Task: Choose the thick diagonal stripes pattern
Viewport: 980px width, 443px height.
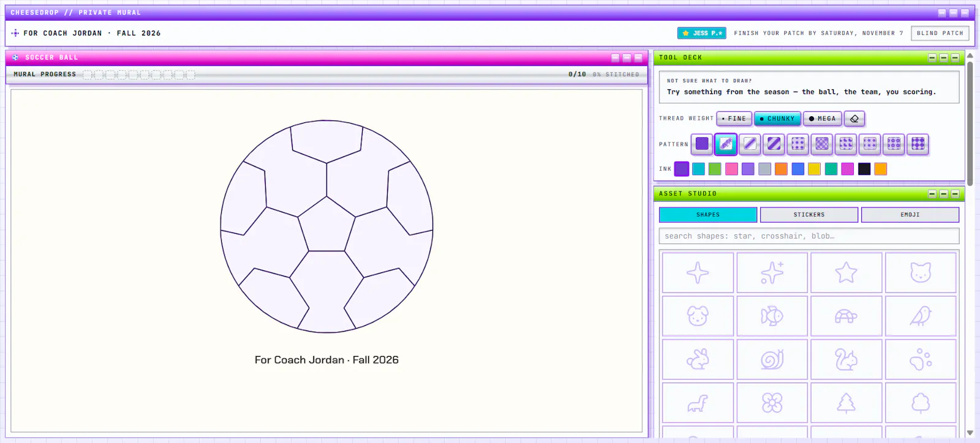Action: (x=774, y=144)
